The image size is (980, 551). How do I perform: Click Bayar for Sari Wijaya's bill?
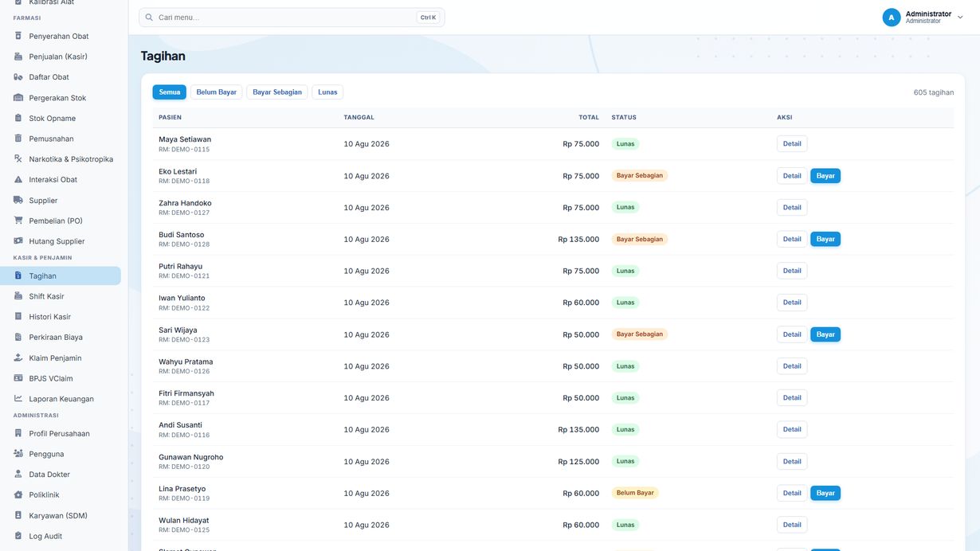click(825, 334)
